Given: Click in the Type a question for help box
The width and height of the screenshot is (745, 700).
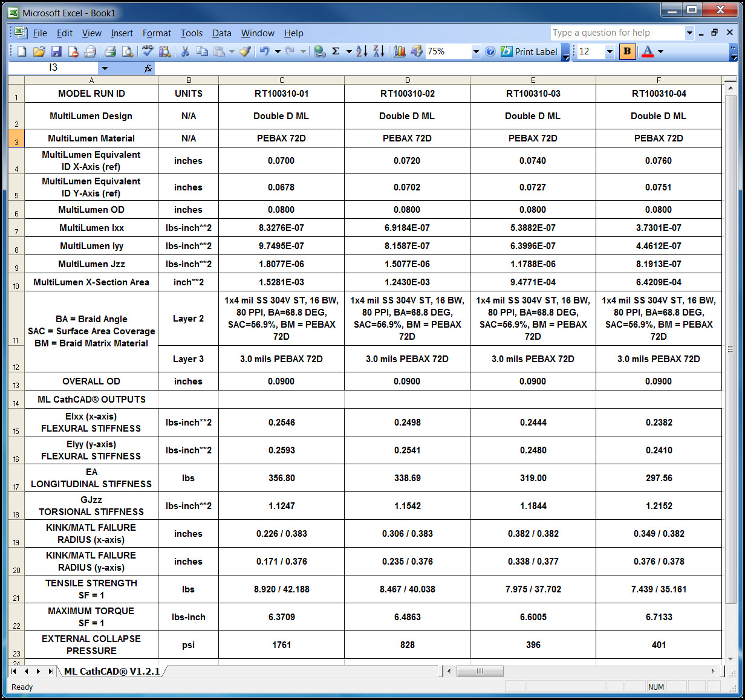Looking at the screenshot, I should coord(617,33).
